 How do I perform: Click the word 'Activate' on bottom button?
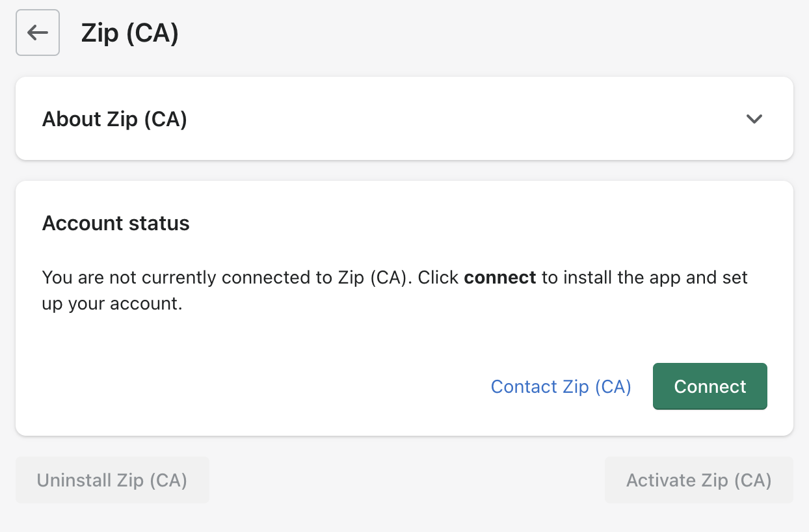coord(661,481)
